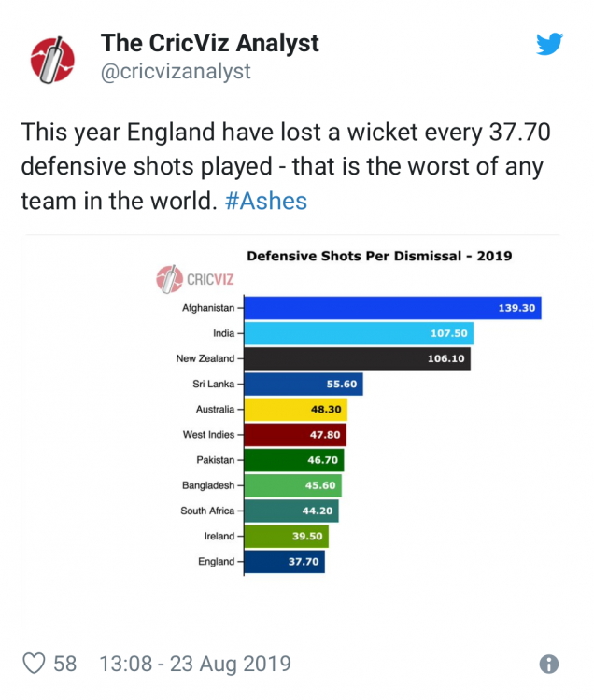
Task: Follow the #Ashes hashtag link
Action: click(x=266, y=201)
